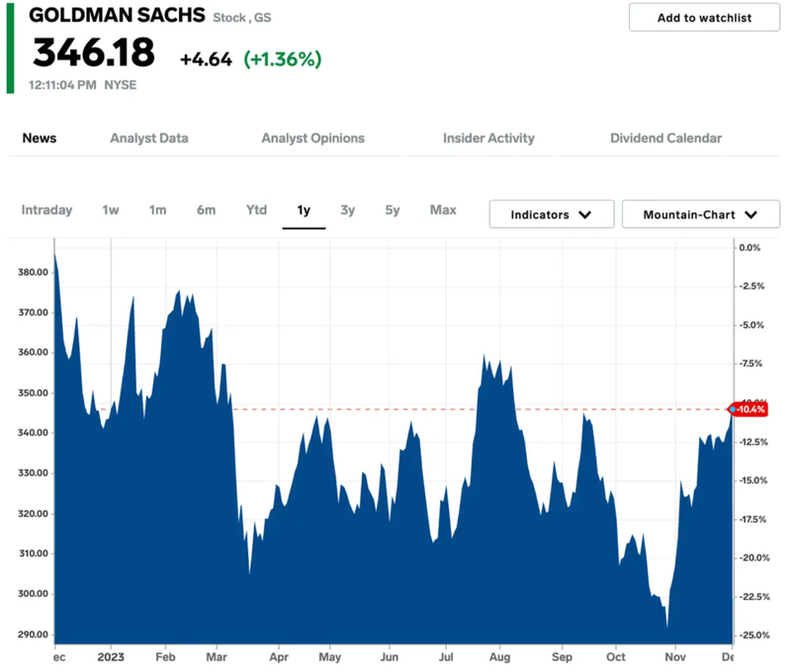Image resolution: width=791 pixels, height=672 pixels.
Task: Switch to the Analyst Data tab
Action: point(149,138)
